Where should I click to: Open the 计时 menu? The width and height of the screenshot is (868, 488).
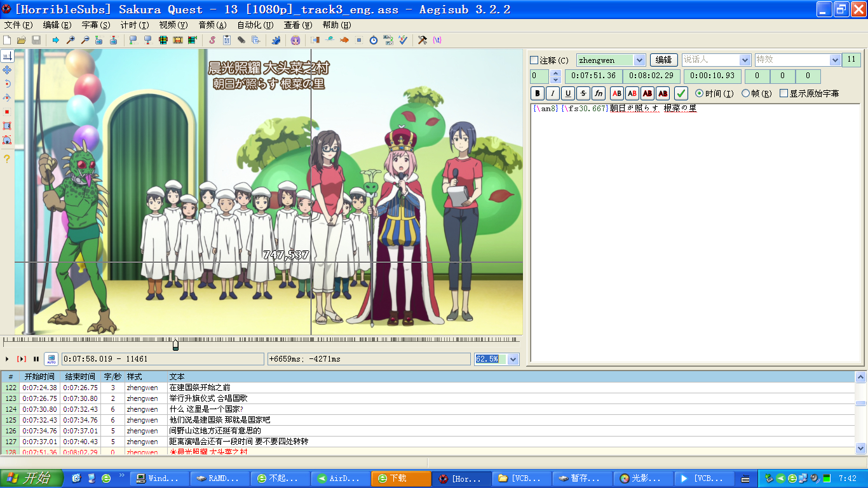click(135, 25)
